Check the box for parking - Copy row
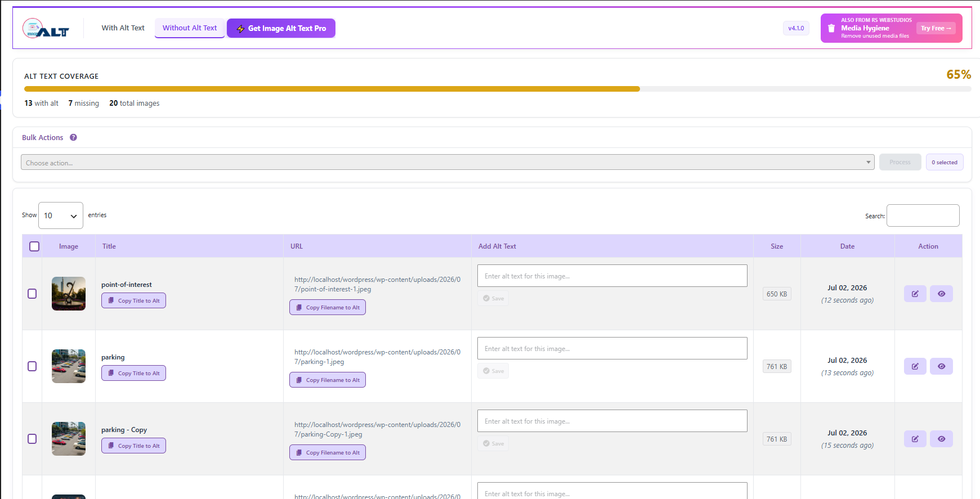The height and width of the screenshot is (499, 980). pos(32,439)
